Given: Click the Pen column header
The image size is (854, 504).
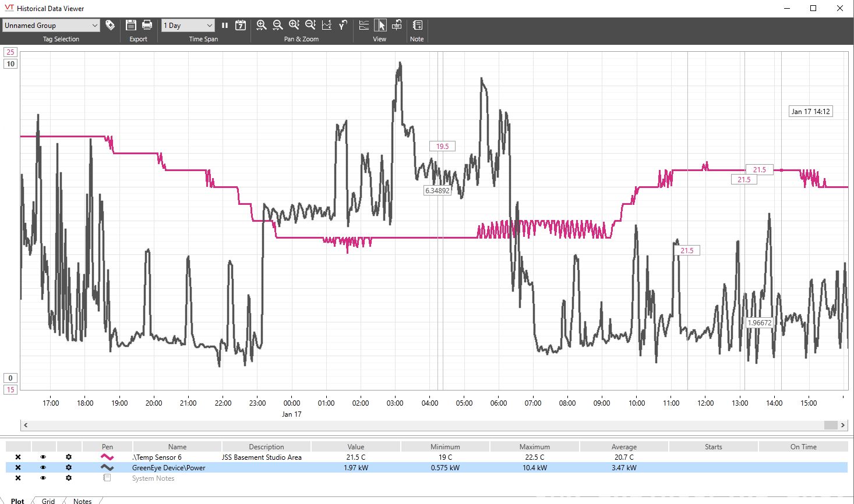Looking at the screenshot, I should tap(107, 447).
